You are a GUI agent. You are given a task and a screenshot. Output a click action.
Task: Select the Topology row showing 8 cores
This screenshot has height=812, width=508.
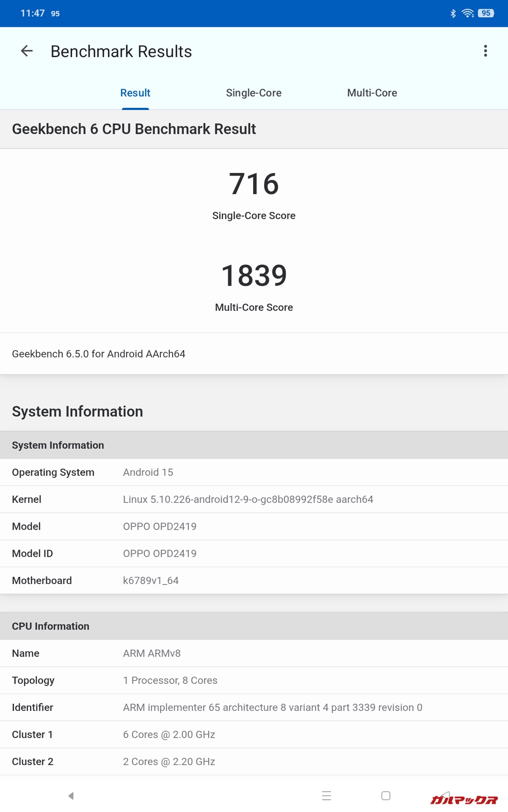pyautogui.click(x=254, y=680)
